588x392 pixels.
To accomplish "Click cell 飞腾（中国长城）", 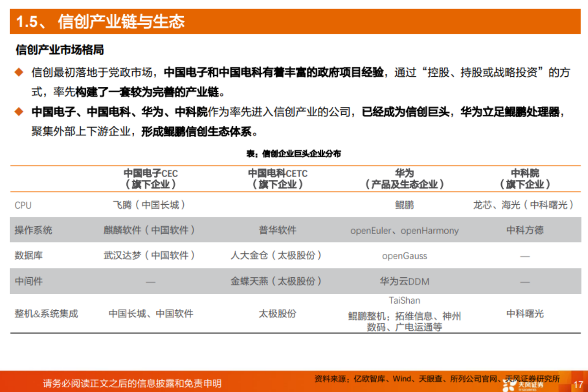I will tap(151, 205).
